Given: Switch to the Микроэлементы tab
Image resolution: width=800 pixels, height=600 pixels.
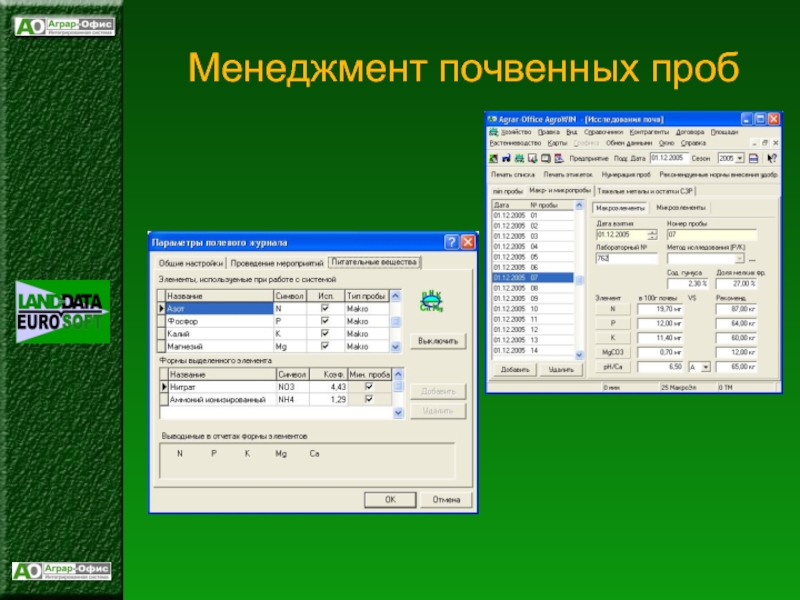Looking at the screenshot, I should pos(682,207).
